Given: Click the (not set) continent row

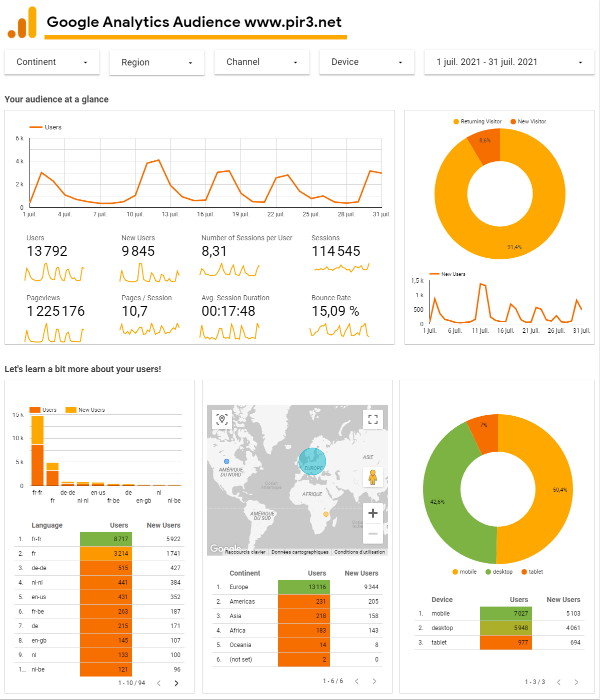Looking at the screenshot, I should pyautogui.click(x=297, y=660).
